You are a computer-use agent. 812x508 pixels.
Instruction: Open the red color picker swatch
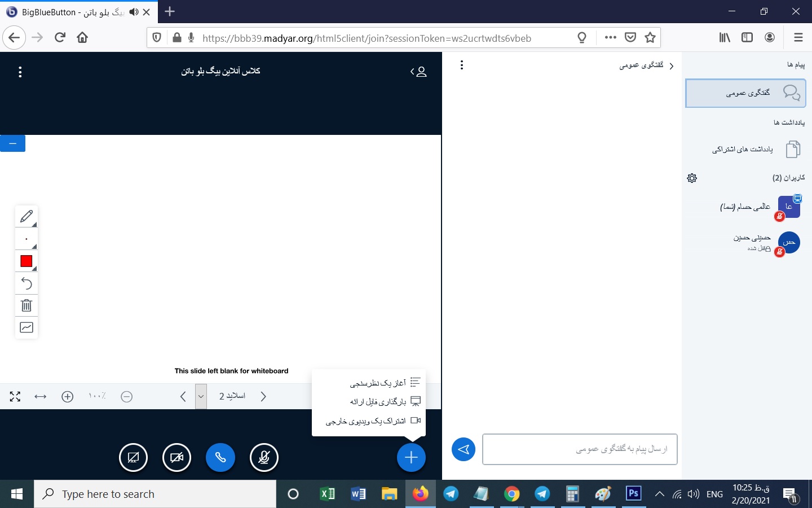(26, 261)
